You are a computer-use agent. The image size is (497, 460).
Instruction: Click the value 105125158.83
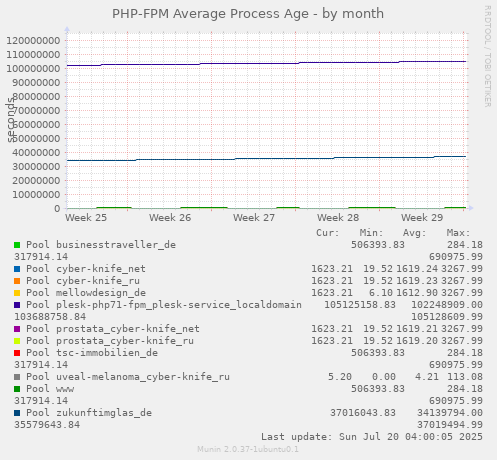(360, 305)
